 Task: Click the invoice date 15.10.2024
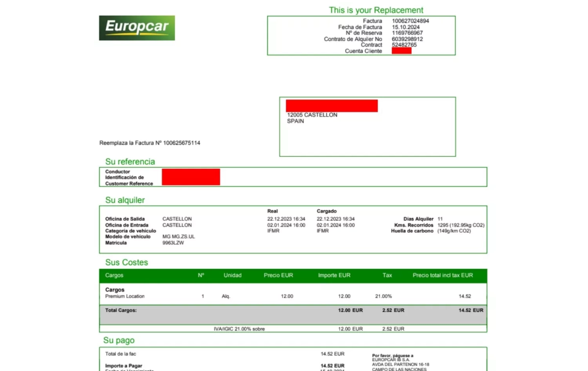406,27
